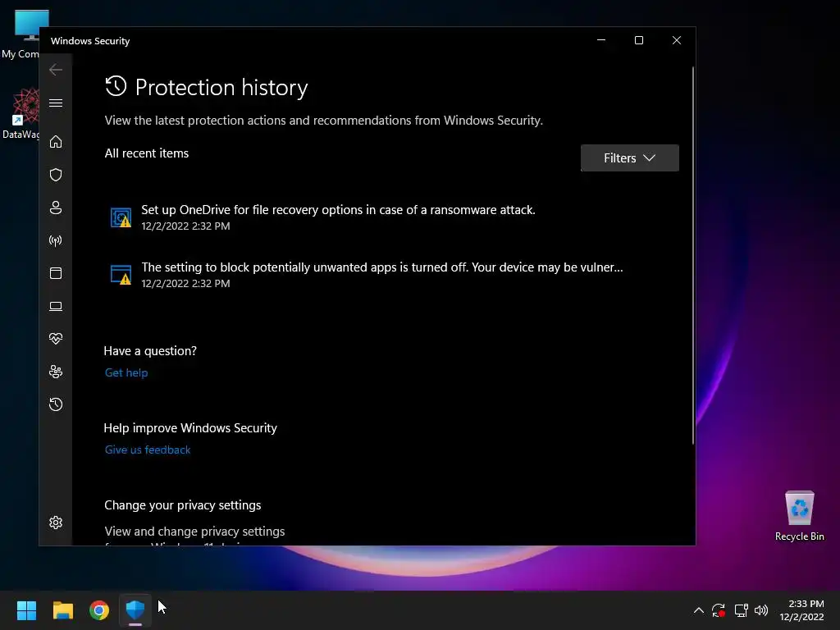The height and width of the screenshot is (630, 840).
Task: Select the 'All recent items' label
Action: (147, 153)
